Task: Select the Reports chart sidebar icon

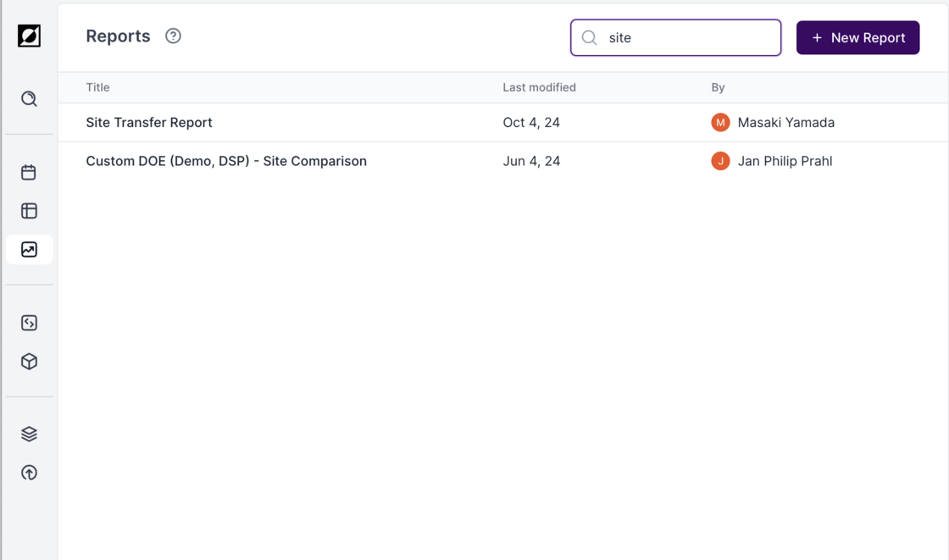Action: (29, 250)
